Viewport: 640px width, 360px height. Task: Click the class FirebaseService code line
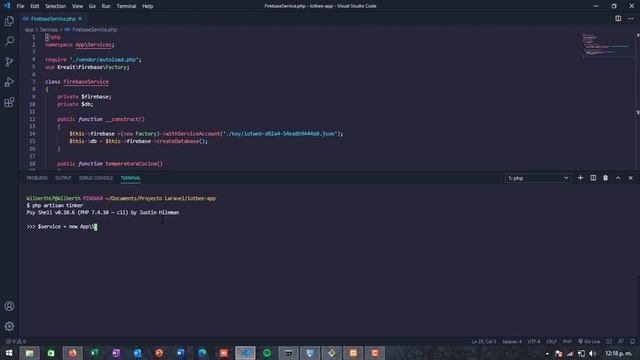[x=77, y=82]
